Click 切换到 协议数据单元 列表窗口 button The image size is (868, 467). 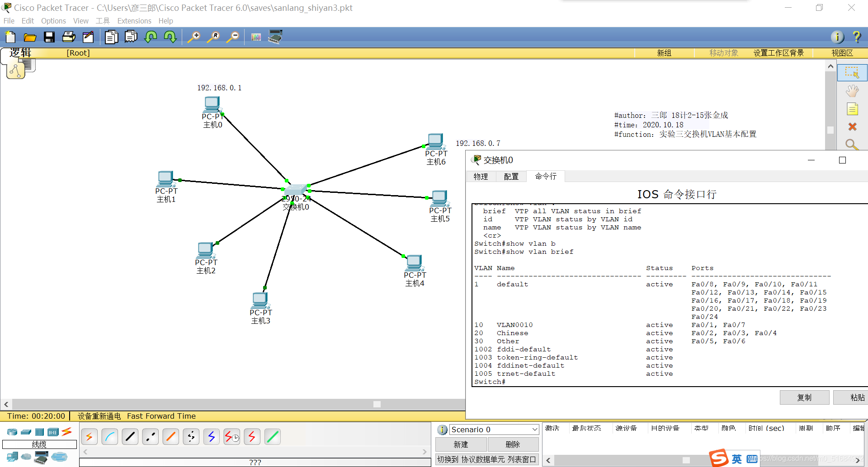pos(487,459)
